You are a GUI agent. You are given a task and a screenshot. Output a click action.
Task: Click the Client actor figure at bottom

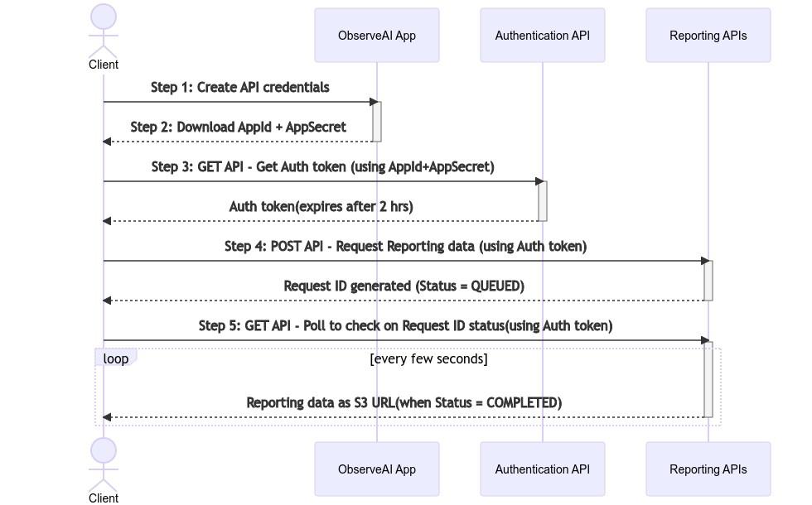104,466
